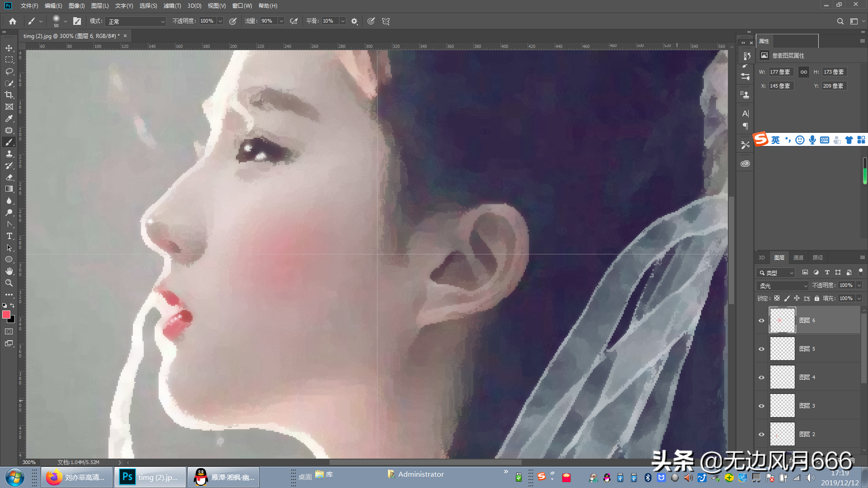Viewport: 868px width, 488px height.
Task: Select the Lasso tool
Action: click(9, 71)
